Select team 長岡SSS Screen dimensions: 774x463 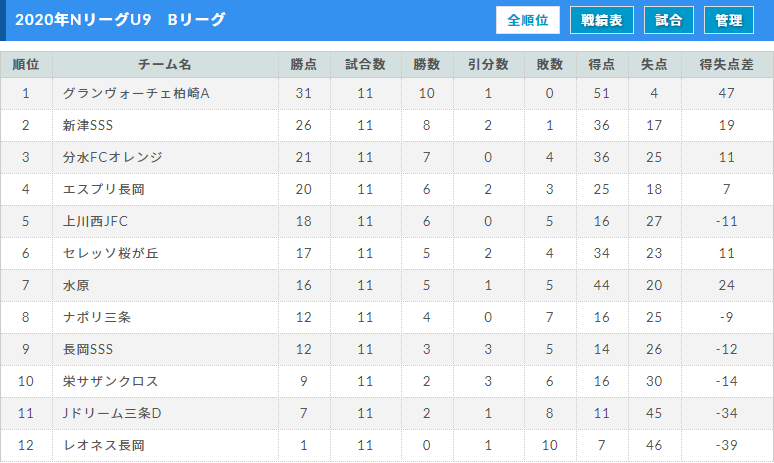[x=88, y=349]
